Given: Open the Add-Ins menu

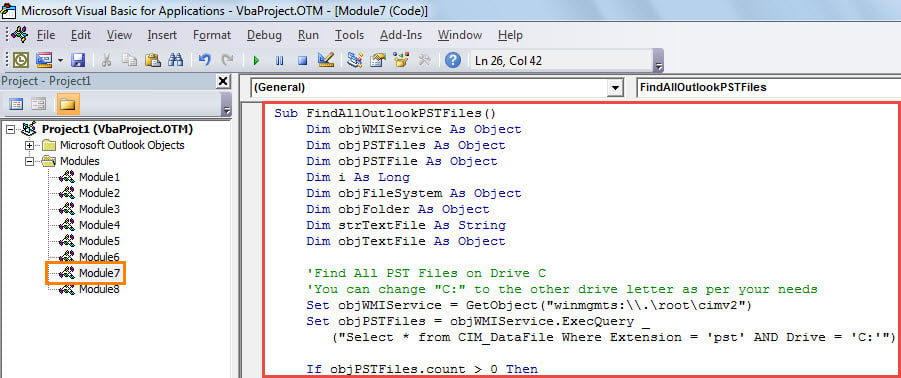Looking at the screenshot, I should click(401, 35).
